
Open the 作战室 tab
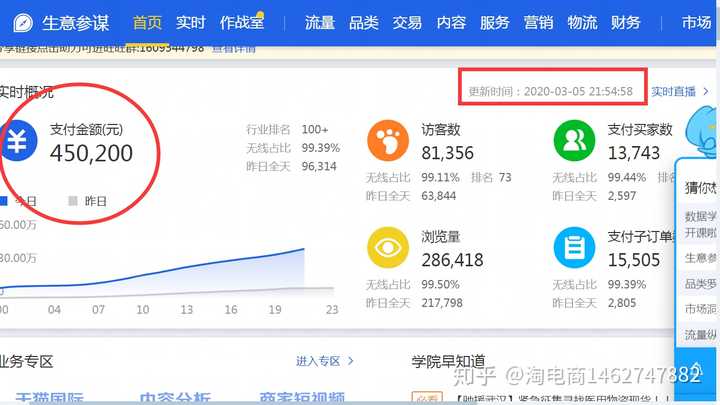(242, 22)
